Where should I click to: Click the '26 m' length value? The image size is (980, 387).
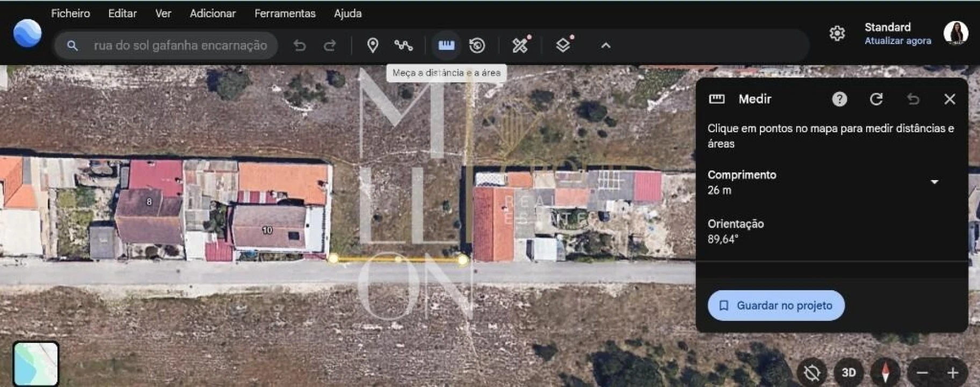point(719,190)
